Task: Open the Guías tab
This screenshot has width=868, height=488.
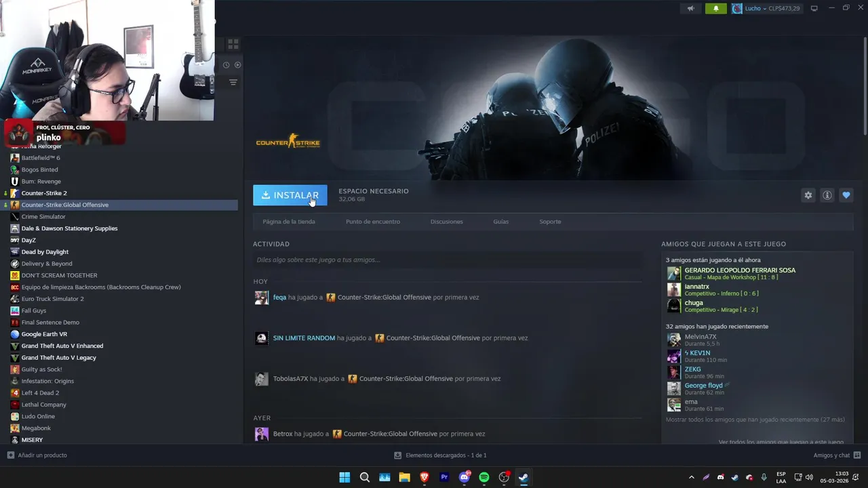Action: coord(501,222)
